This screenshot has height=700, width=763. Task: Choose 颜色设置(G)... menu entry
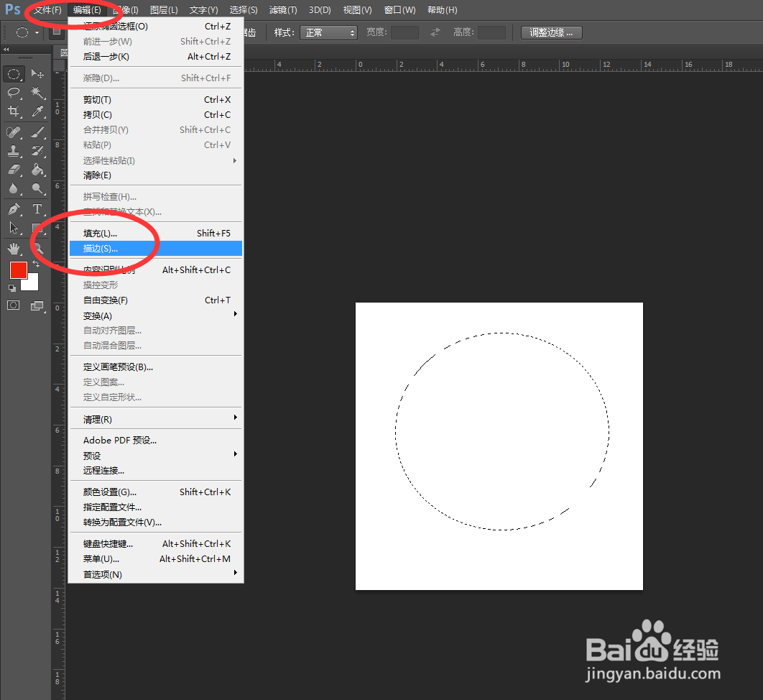coord(156,492)
